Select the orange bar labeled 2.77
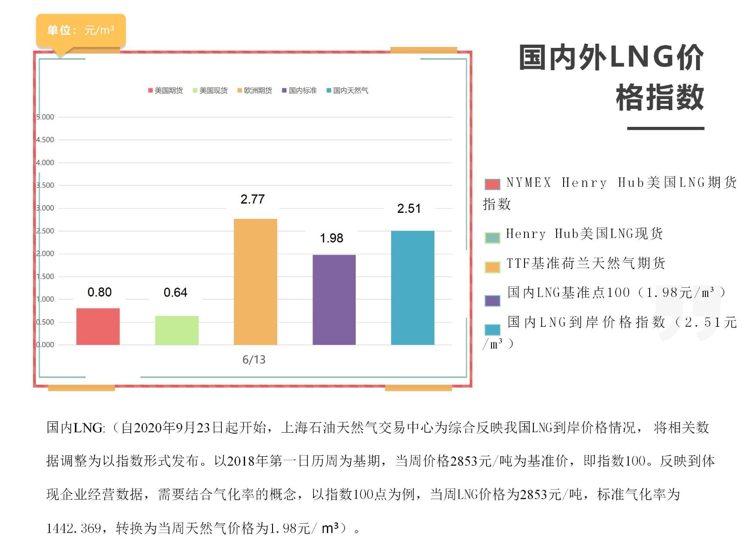744x560 pixels. click(x=255, y=282)
